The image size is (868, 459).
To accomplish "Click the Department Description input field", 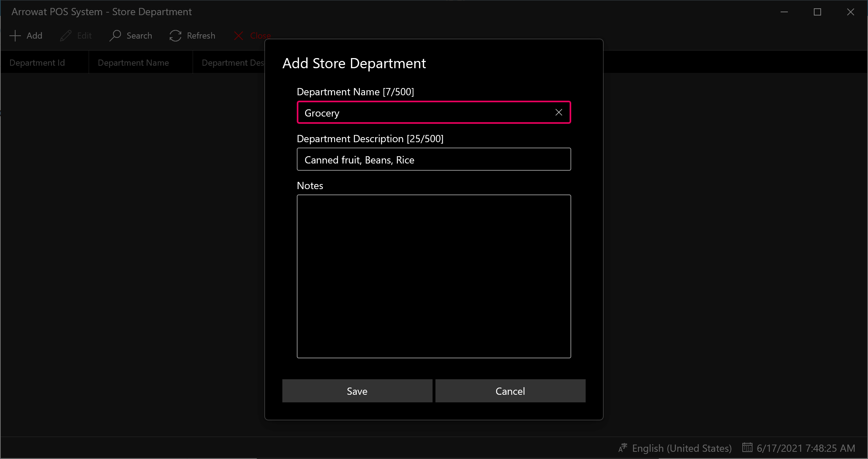I will click(433, 159).
